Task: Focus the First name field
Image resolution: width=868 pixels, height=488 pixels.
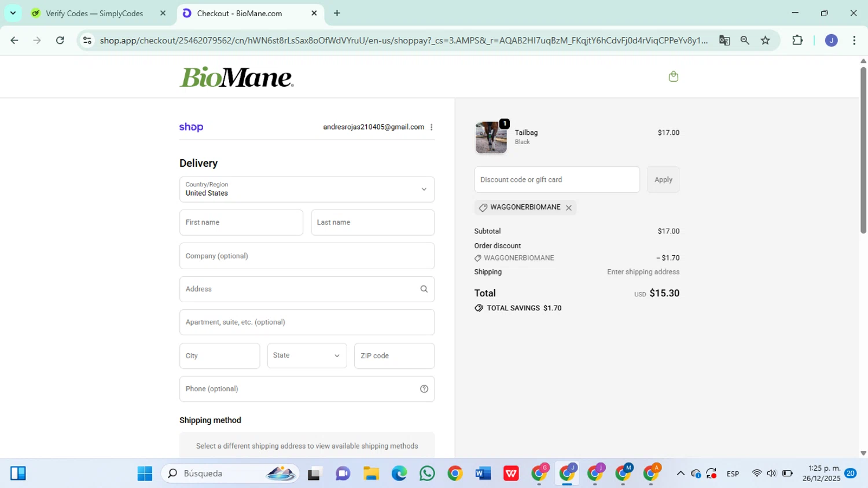Action: pyautogui.click(x=241, y=222)
